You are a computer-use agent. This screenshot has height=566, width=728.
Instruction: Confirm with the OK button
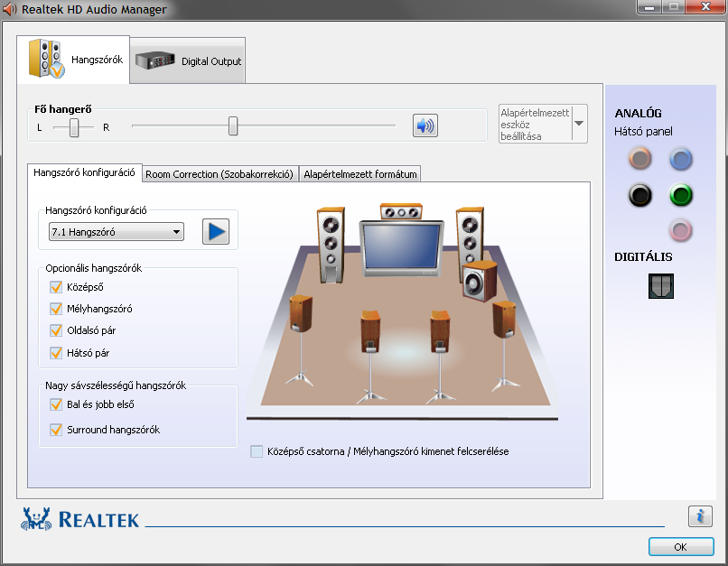681,546
